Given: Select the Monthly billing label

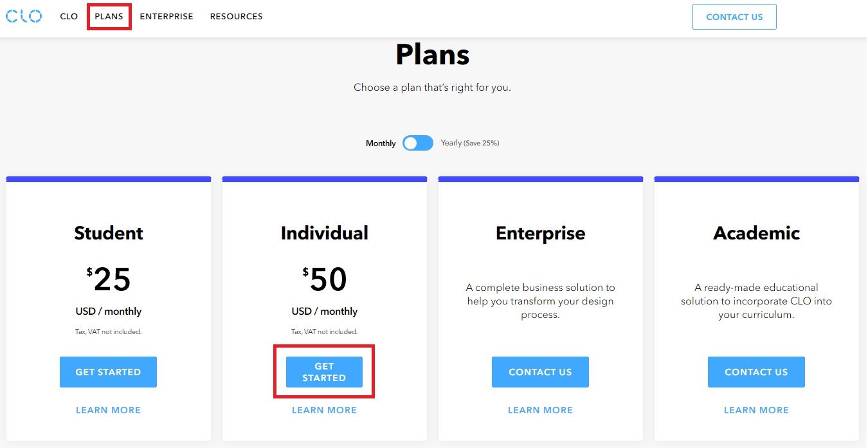Looking at the screenshot, I should (x=381, y=144).
